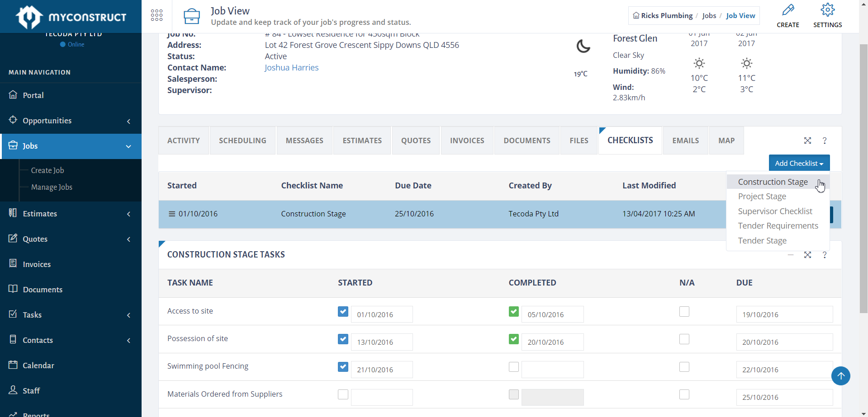Click the Opportunities crosshair icon
This screenshot has width=868, height=417.
(x=13, y=120)
